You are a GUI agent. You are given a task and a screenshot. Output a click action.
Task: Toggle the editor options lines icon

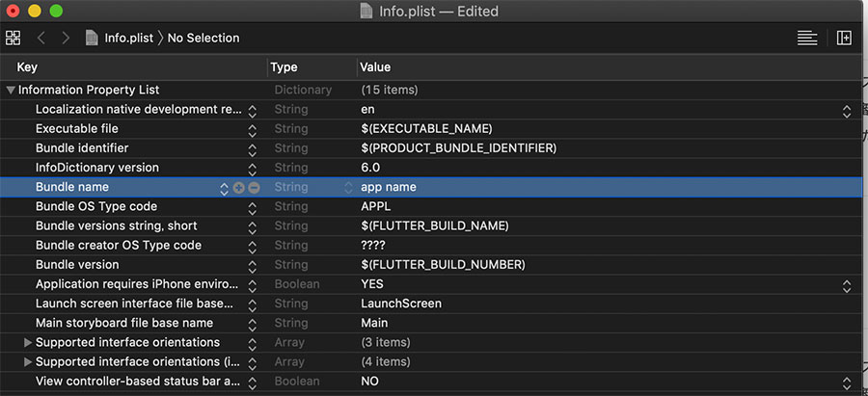click(807, 38)
